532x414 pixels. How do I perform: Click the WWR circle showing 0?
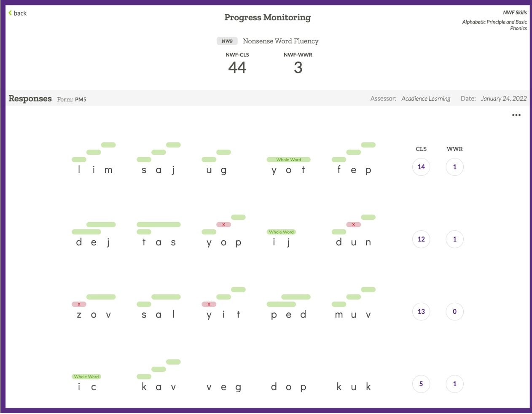click(454, 312)
